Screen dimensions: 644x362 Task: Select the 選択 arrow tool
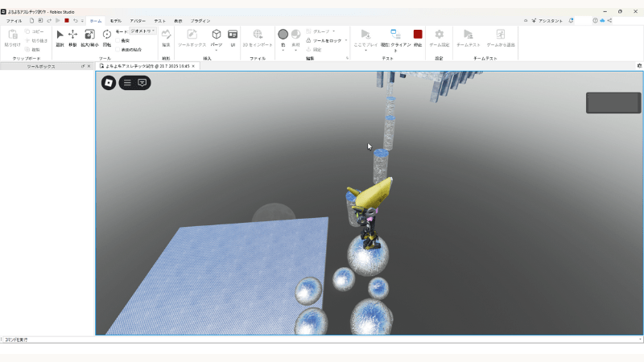tap(60, 38)
